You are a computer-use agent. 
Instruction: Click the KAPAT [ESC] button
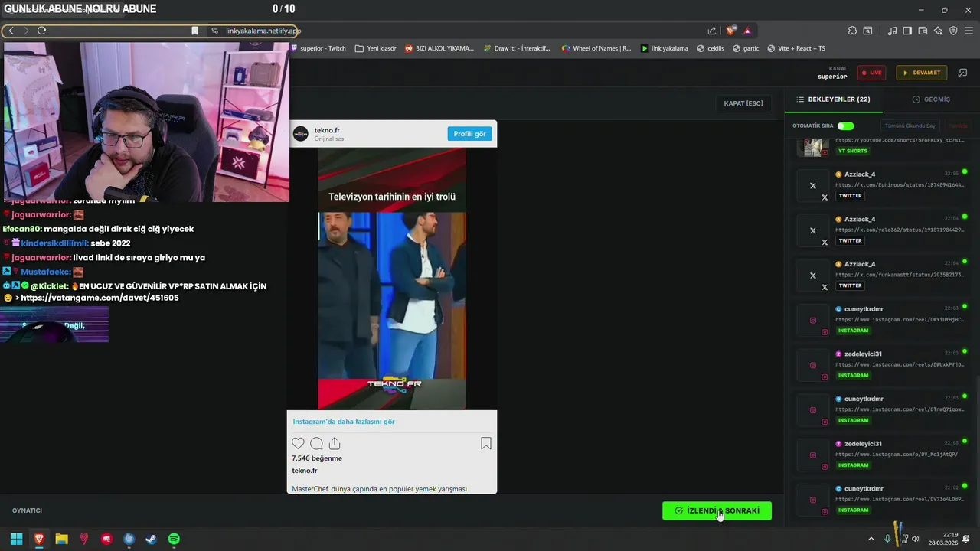pos(743,103)
